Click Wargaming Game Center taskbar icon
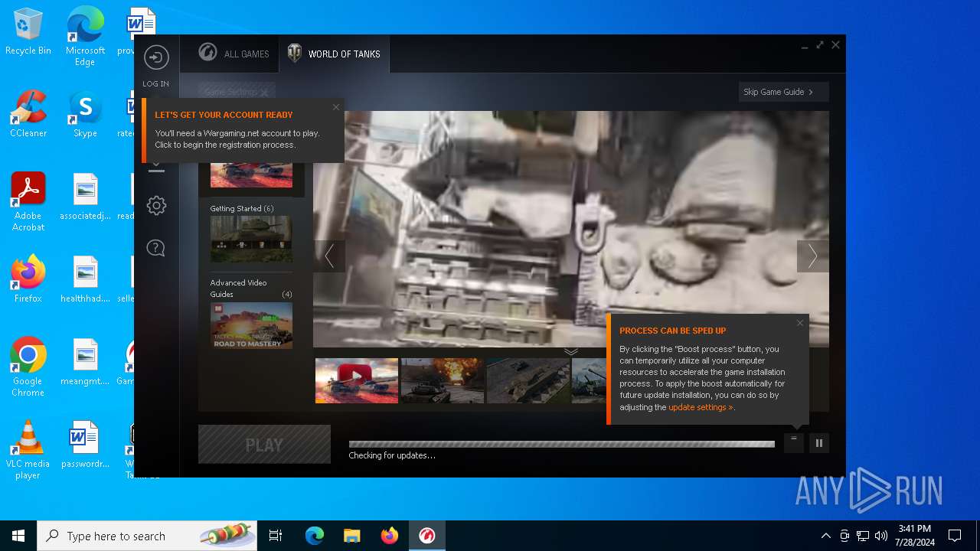 tap(427, 536)
